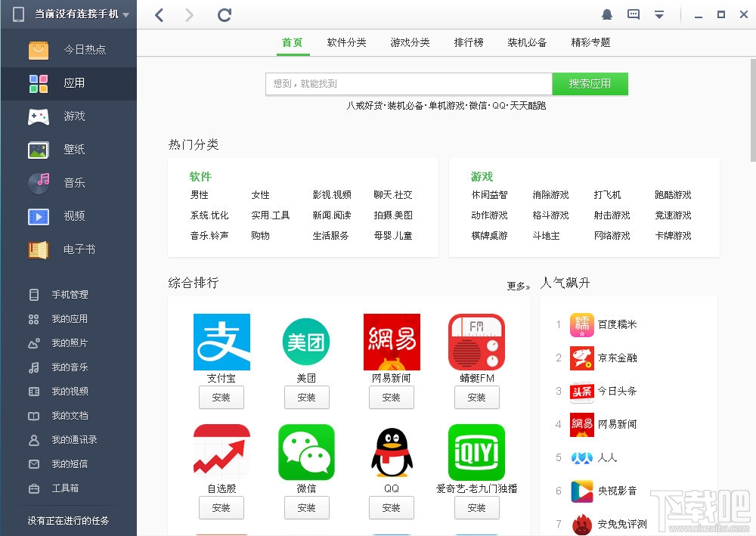
Task: Click the 微信 app icon
Action: tap(306, 452)
